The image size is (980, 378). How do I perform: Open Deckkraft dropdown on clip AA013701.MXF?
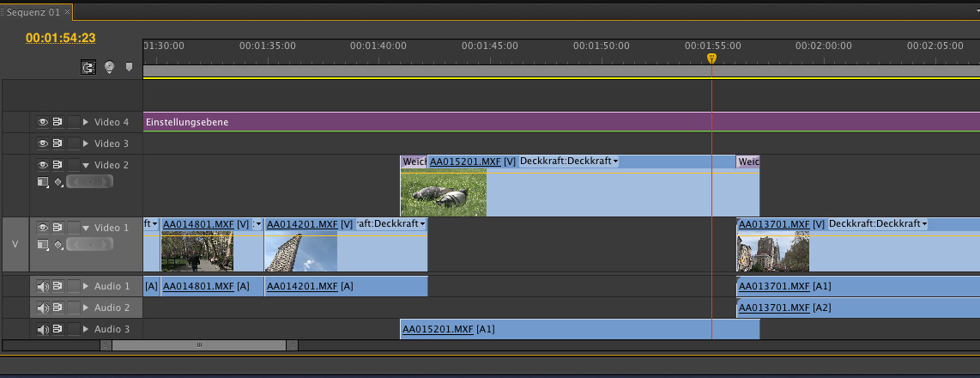tap(878, 224)
